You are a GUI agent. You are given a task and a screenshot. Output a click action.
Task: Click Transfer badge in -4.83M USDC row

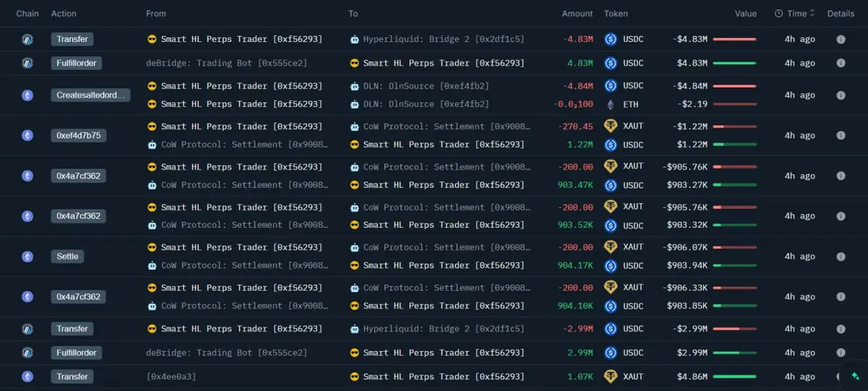72,39
